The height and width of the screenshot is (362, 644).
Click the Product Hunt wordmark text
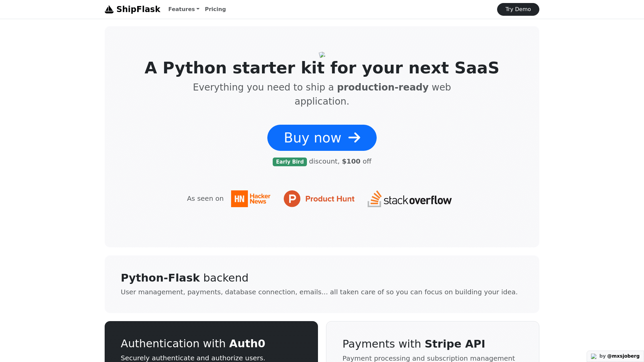[330, 199]
